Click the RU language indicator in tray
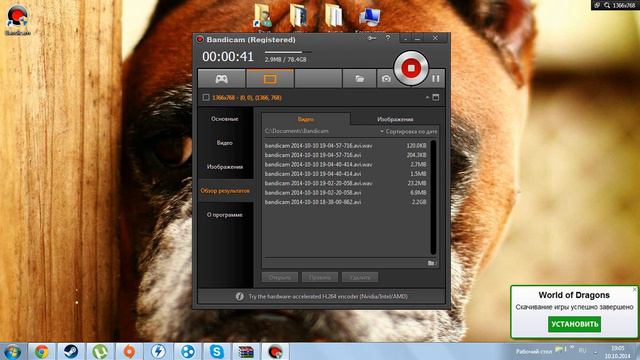 [582, 351]
